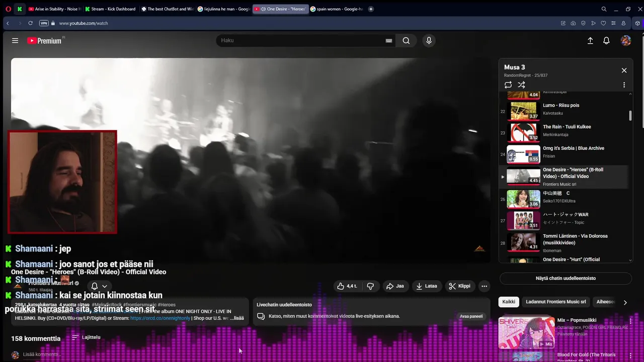Click the magnifier search button

(x=406, y=41)
